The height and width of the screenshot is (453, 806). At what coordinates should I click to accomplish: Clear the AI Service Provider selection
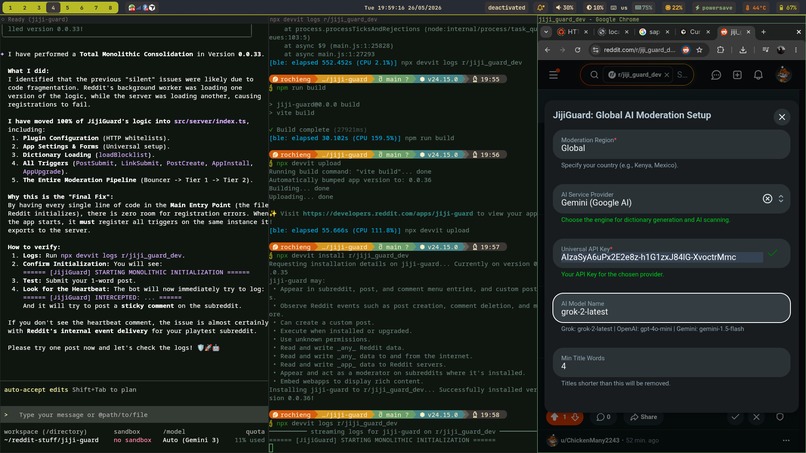coord(767,198)
